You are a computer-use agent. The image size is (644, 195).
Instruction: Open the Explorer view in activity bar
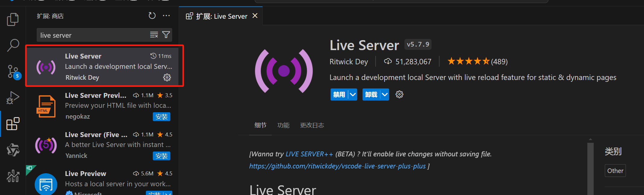pyautogui.click(x=13, y=19)
